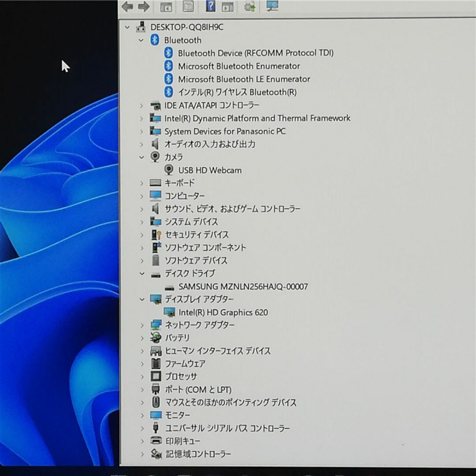Click the バッテリ battery icon
Image resolution: width=476 pixels, height=476 pixels.
coord(156,338)
